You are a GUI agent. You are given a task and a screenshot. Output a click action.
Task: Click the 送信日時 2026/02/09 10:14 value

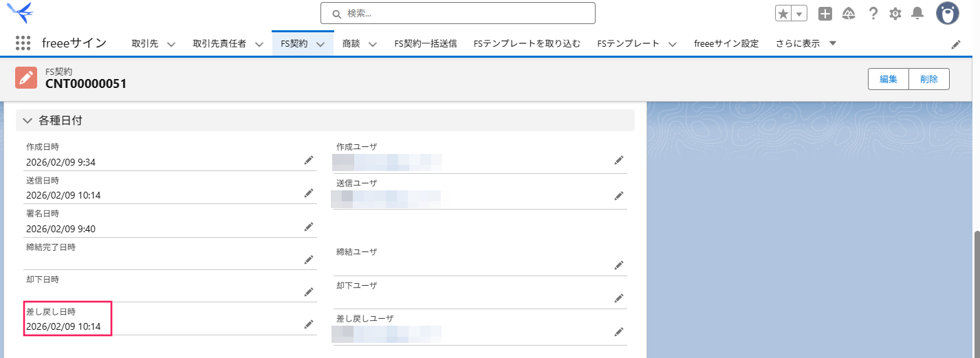click(63, 195)
